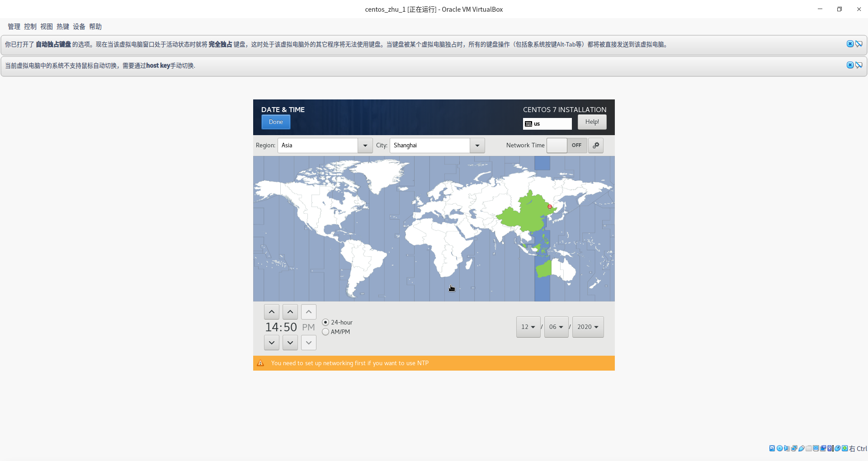Select the AM/PM radio button

coord(325,332)
